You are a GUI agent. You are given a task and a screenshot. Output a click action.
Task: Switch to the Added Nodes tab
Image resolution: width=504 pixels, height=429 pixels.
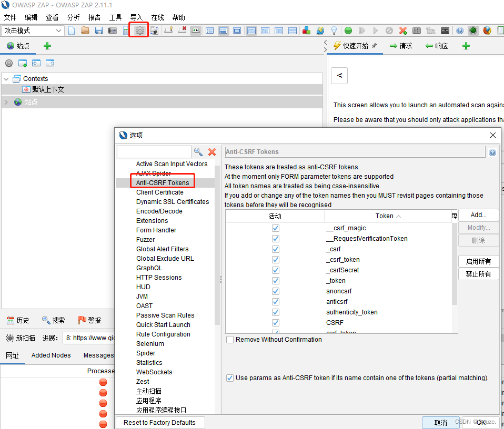tap(51, 355)
